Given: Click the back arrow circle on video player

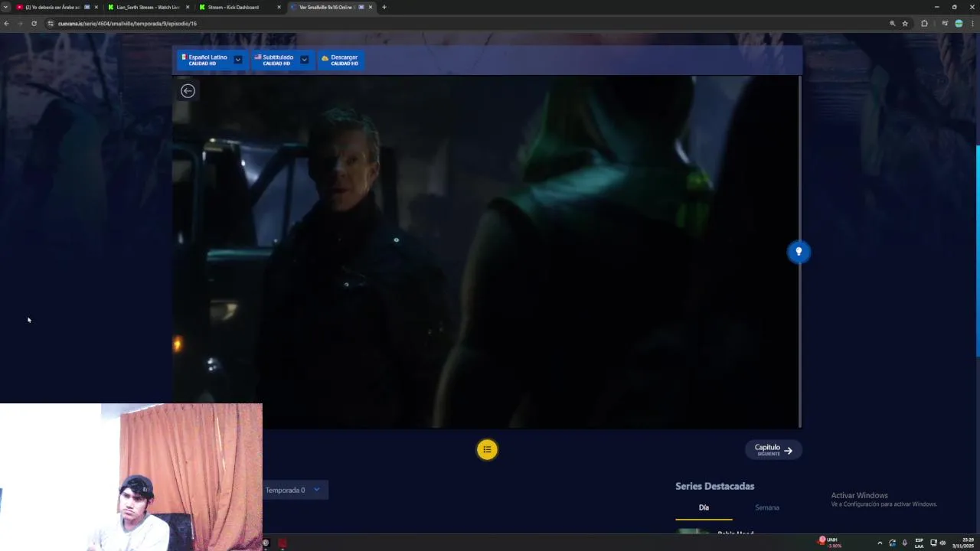Looking at the screenshot, I should [188, 91].
